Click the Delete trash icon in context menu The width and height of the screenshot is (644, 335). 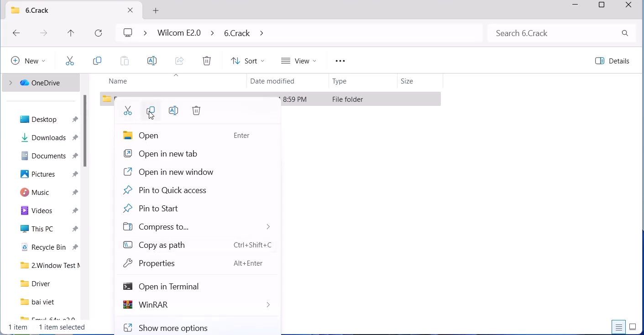pyautogui.click(x=197, y=111)
